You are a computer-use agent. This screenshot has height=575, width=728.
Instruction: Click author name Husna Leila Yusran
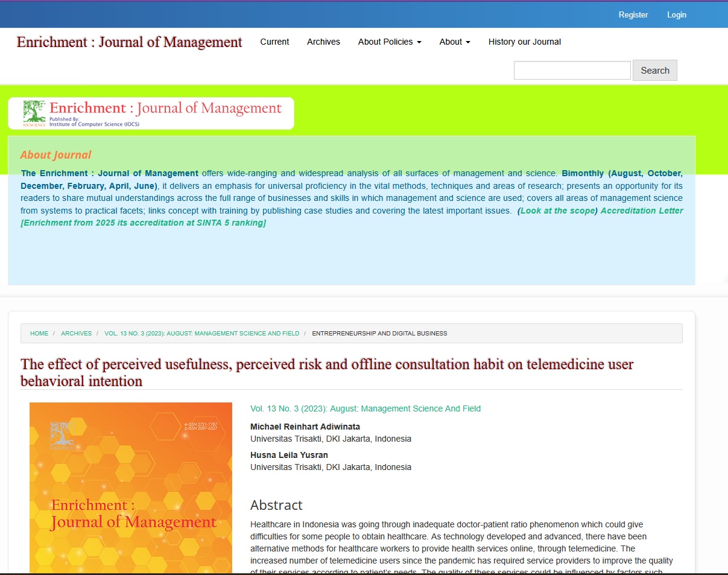(x=290, y=455)
